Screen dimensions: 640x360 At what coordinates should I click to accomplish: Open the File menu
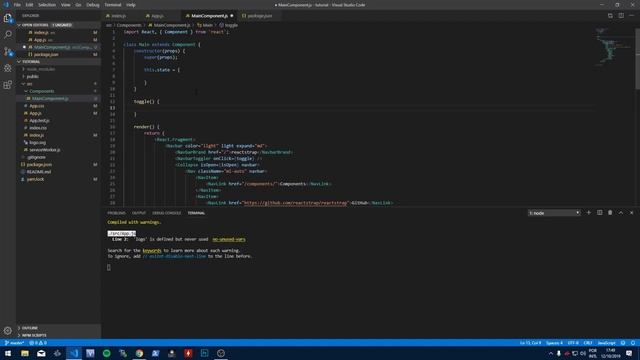(x=17, y=5)
